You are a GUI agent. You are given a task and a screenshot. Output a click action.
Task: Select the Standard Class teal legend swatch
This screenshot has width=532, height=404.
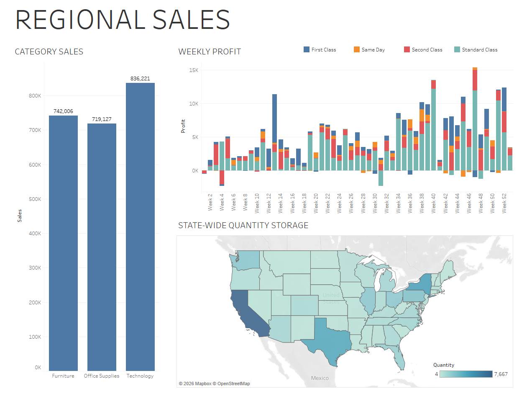pyautogui.click(x=457, y=49)
